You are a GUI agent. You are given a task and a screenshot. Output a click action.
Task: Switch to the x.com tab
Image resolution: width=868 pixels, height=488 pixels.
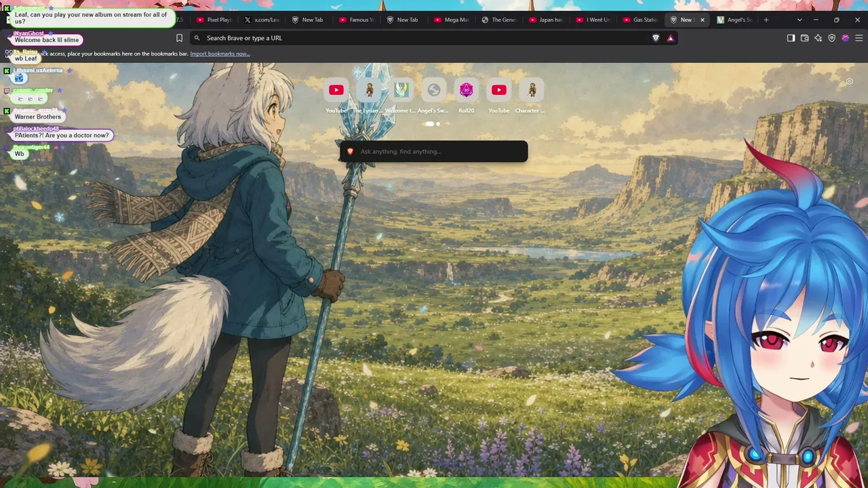[261, 20]
